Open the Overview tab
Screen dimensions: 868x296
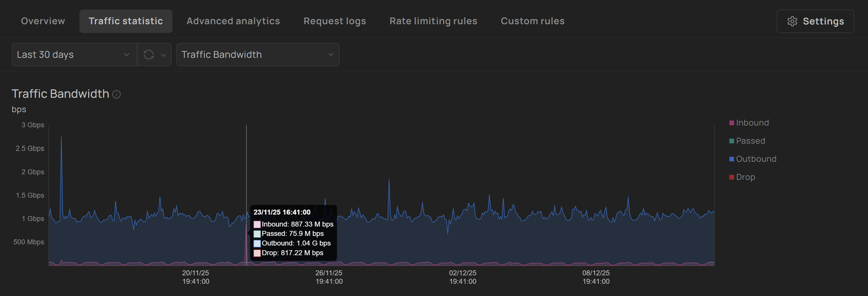click(x=43, y=21)
